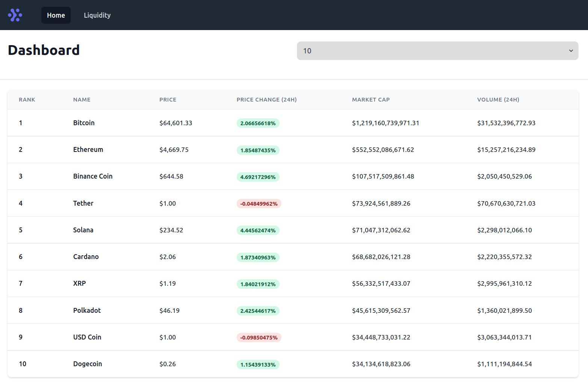Click the purple app logo icon
Viewport: 588px width, 382px height.
pyautogui.click(x=15, y=15)
